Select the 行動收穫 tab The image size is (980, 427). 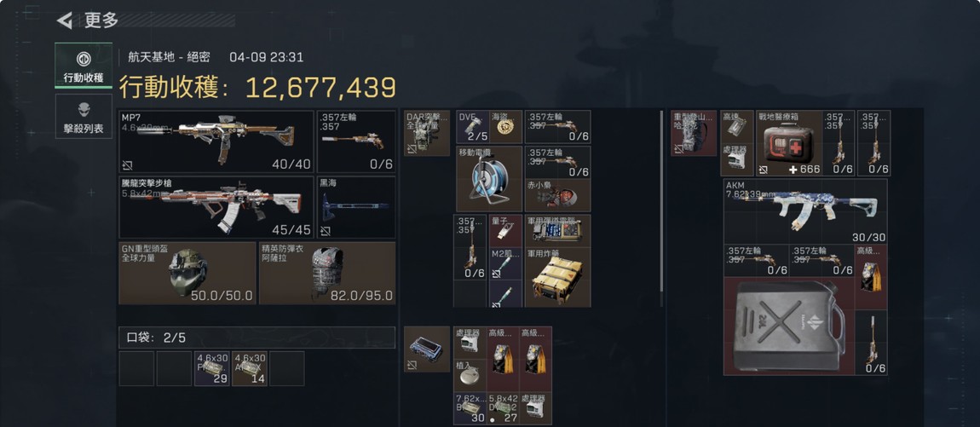click(84, 66)
